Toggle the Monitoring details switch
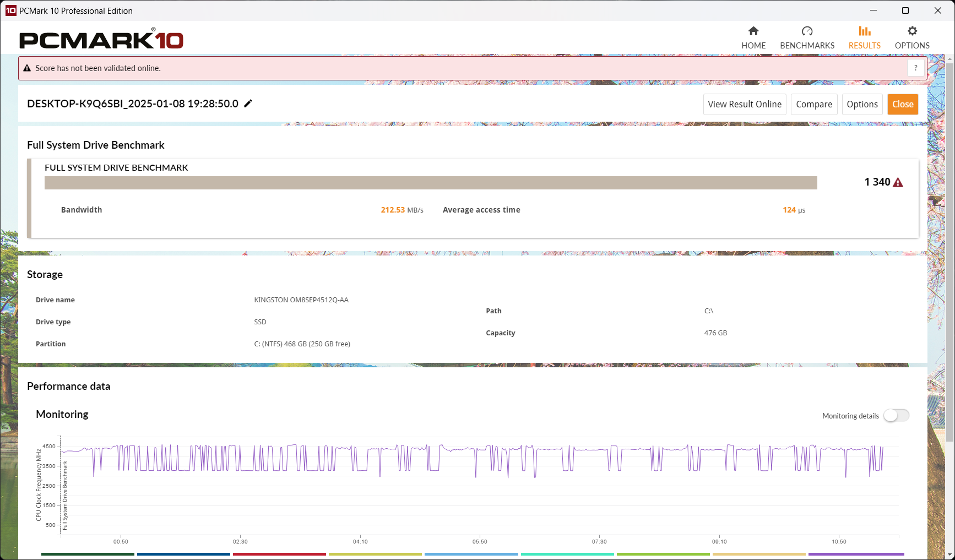Image resolution: width=955 pixels, height=560 pixels. tap(896, 416)
